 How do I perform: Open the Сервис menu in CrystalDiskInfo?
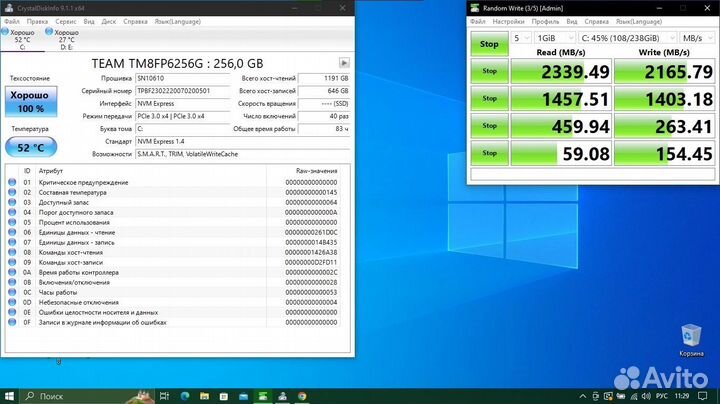pos(66,22)
